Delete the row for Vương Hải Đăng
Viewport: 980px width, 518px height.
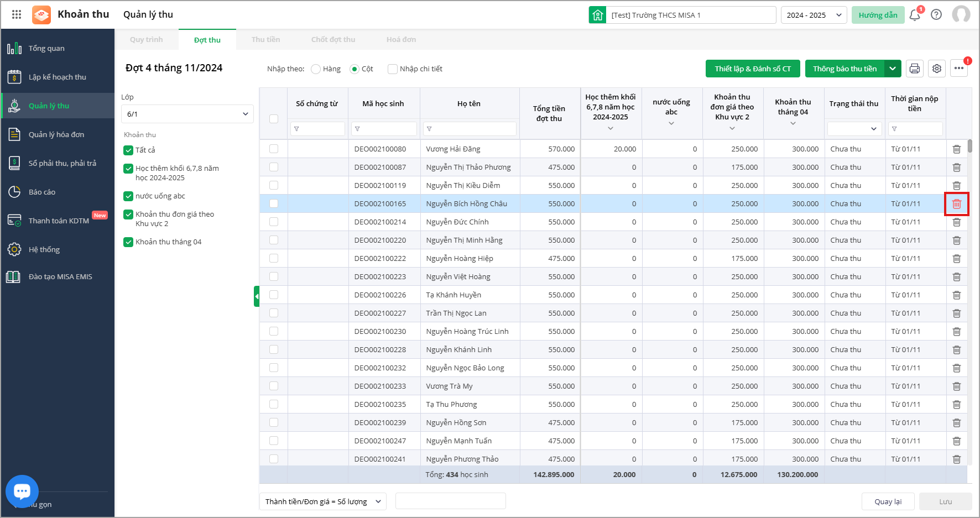pyautogui.click(x=956, y=149)
